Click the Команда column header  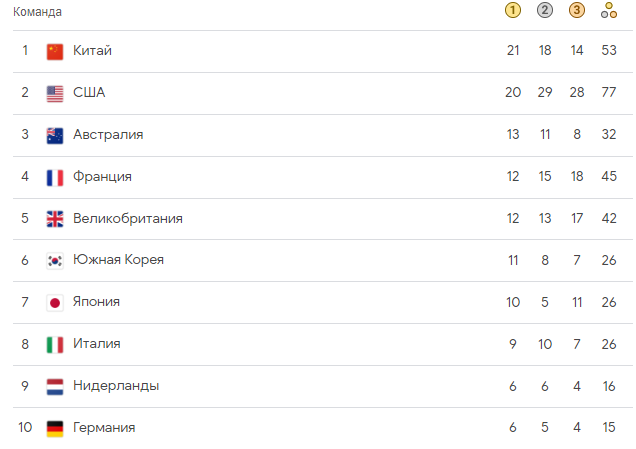[37, 12]
